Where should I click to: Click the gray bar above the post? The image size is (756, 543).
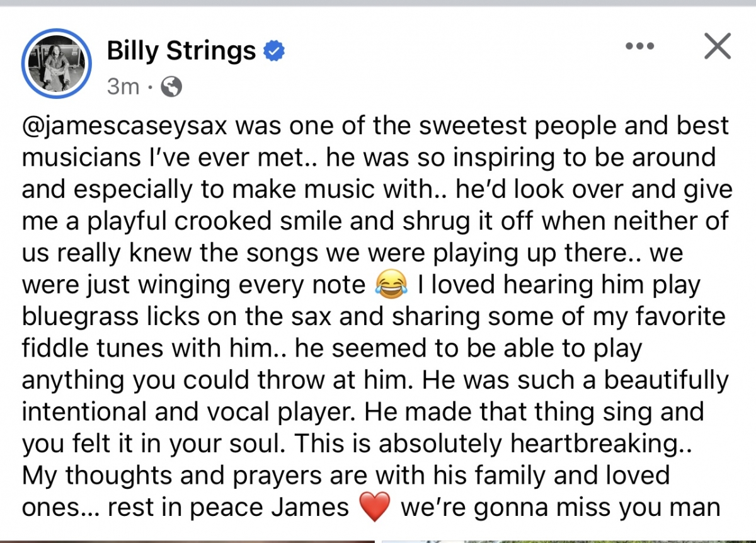pos(378,3)
